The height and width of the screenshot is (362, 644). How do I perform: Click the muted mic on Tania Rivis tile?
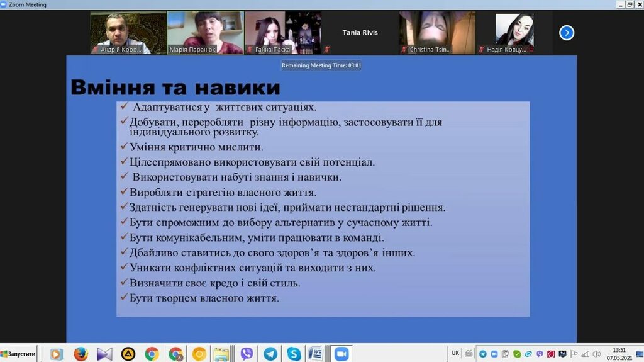(327, 49)
